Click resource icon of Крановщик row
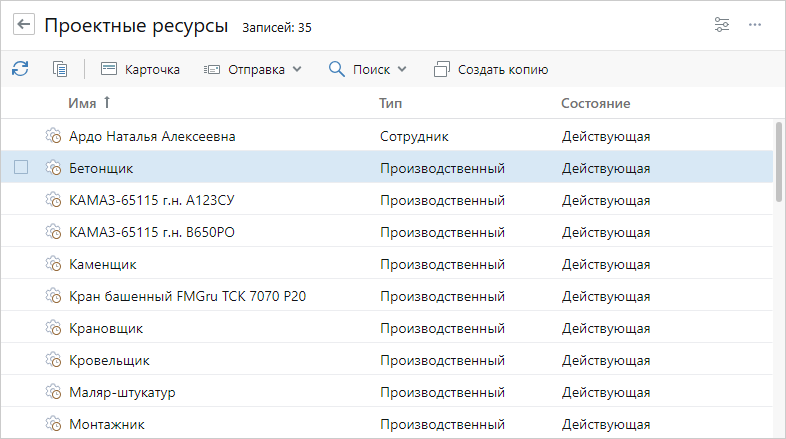 click(x=54, y=328)
